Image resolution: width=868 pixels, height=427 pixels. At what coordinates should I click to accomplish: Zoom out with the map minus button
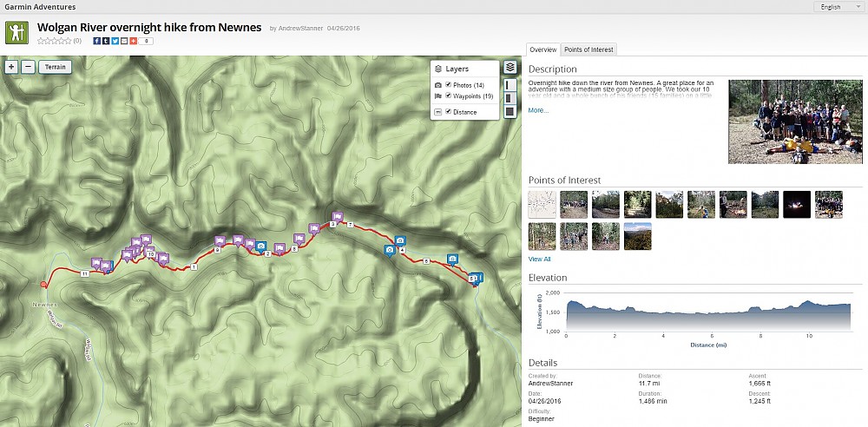point(29,67)
